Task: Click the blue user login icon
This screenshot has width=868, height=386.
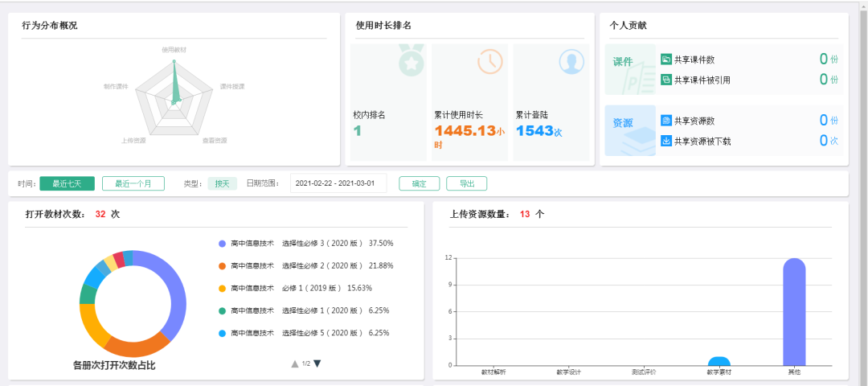Action: [x=571, y=61]
